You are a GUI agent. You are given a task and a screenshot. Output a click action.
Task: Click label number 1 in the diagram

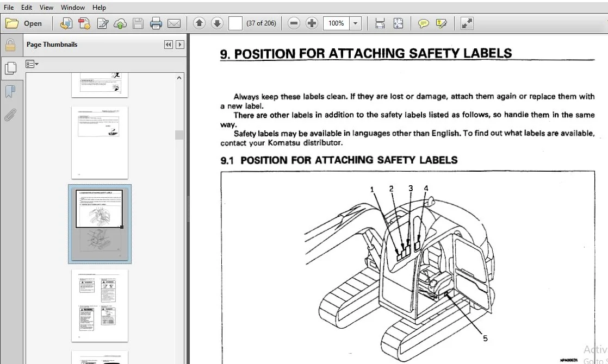coord(372,190)
